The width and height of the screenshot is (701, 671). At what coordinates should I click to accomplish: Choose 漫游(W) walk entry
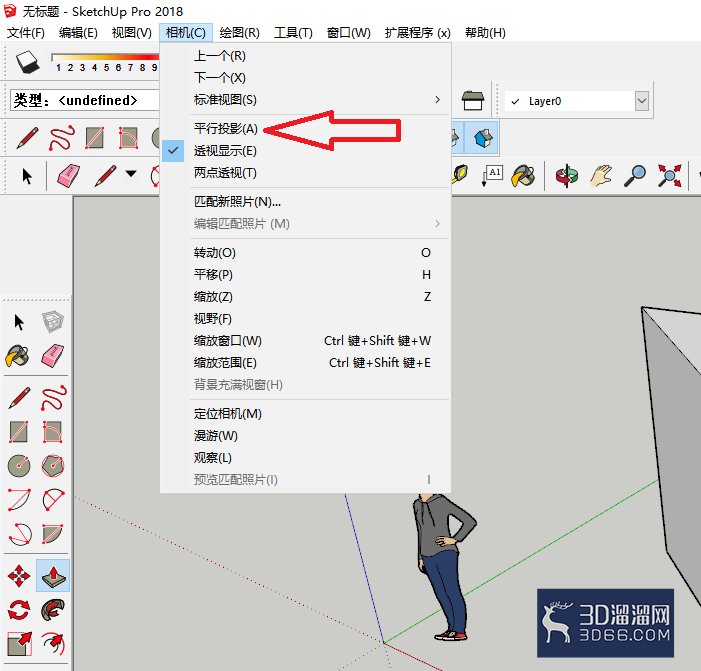[305, 435]
